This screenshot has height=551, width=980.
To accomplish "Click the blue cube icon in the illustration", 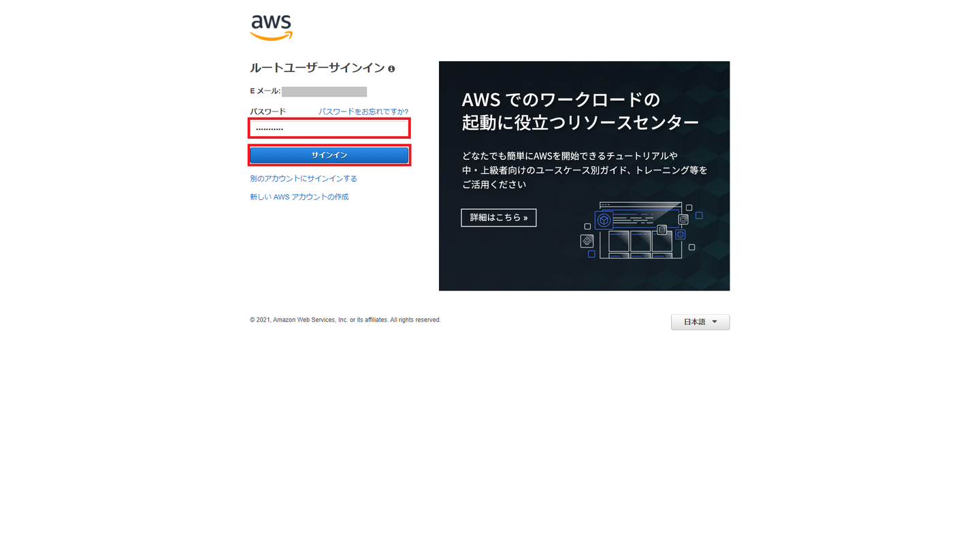I will pos(604,220).
